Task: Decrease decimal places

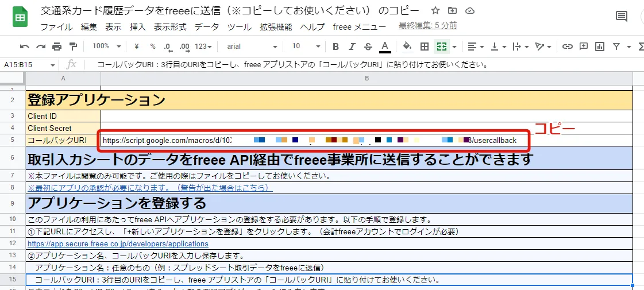Action: [x=168, y=47]
